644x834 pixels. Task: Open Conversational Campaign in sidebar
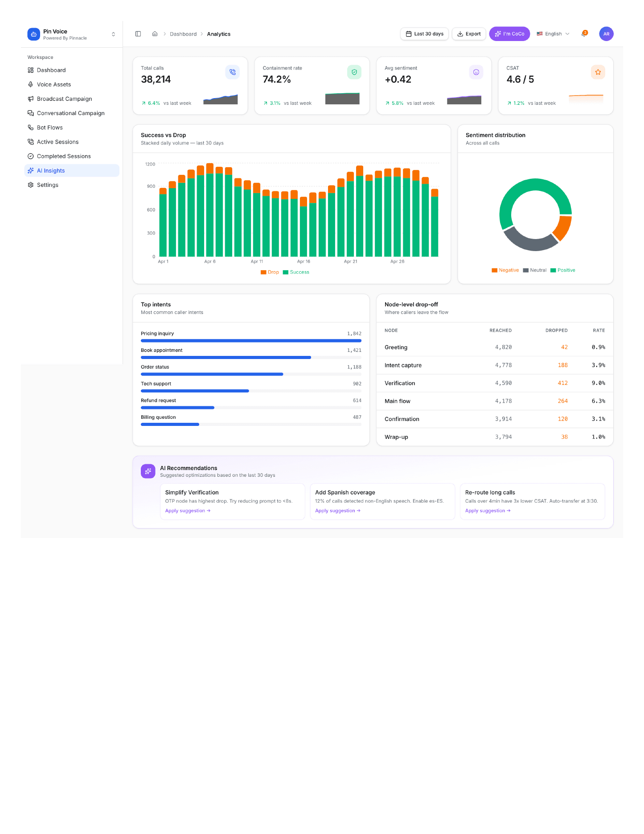[x=72, y=113]
